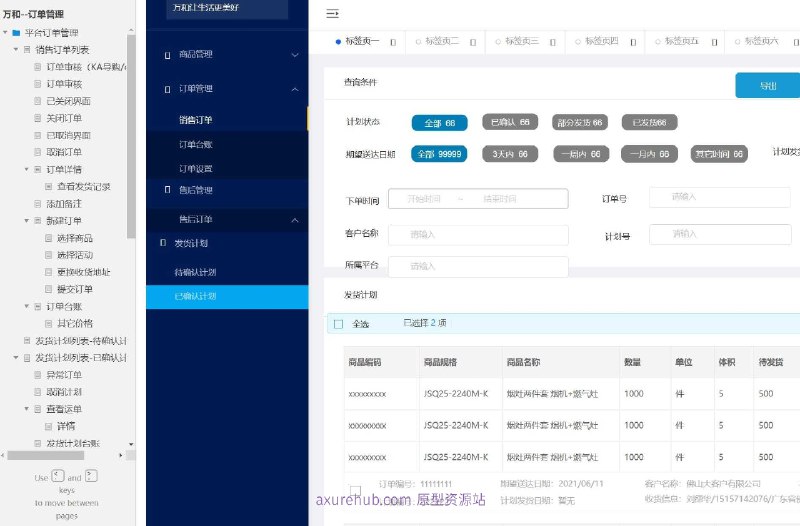This screenshot has width=800, height=526.
Task: Open 已确认计划 in the sidebar menu
Action: coord(227,296)
